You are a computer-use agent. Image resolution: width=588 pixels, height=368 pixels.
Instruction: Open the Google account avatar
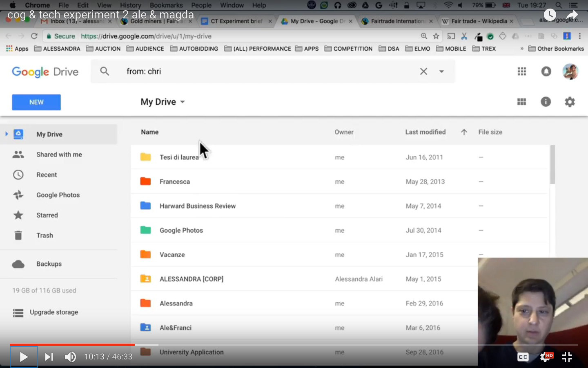[x=570, y=71]
